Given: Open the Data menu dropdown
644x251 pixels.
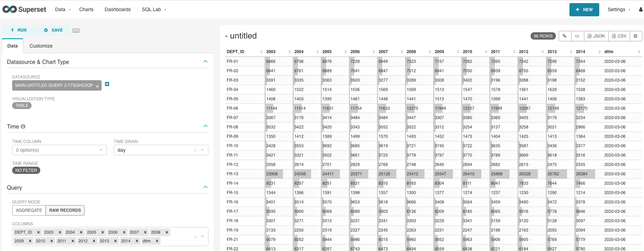Looking at the screenshot, I should point(63,9).
